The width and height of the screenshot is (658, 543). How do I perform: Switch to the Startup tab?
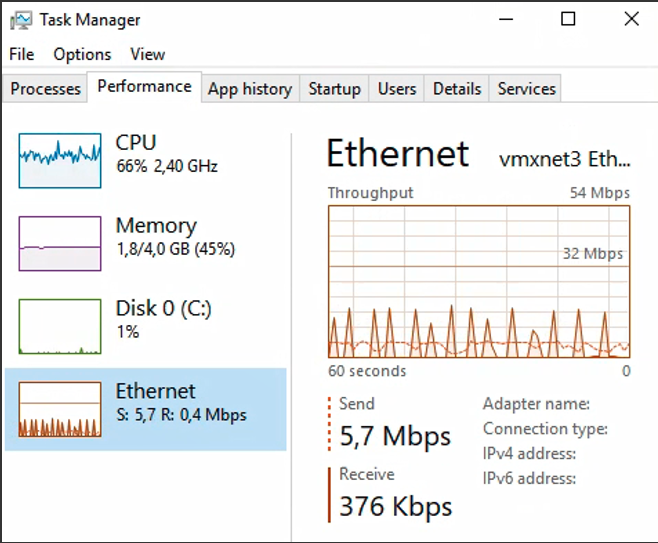click(334, 89)
